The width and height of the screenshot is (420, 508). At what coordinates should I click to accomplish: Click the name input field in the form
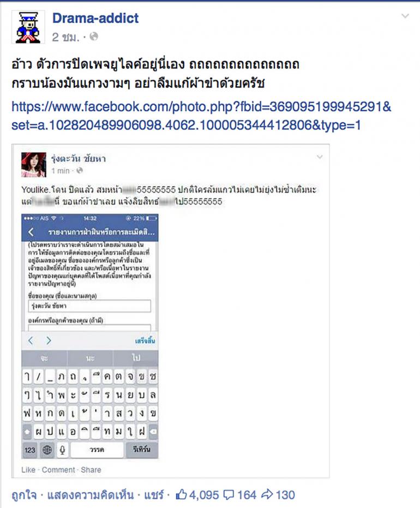coord(89,306)
